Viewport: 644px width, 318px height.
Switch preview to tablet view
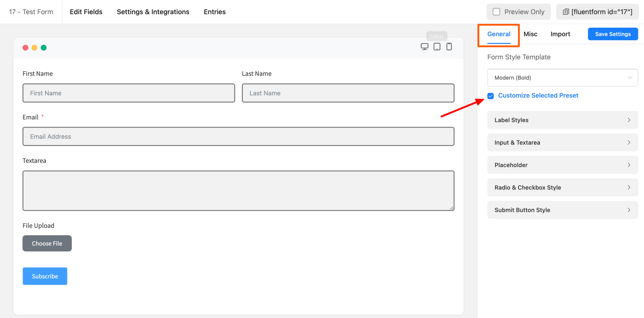click(437, 46)
